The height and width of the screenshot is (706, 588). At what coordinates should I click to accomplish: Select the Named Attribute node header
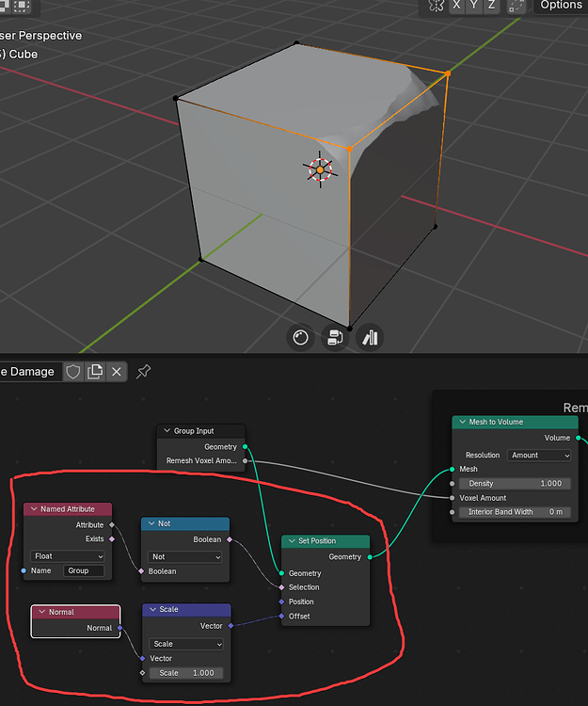coord(68,508)
